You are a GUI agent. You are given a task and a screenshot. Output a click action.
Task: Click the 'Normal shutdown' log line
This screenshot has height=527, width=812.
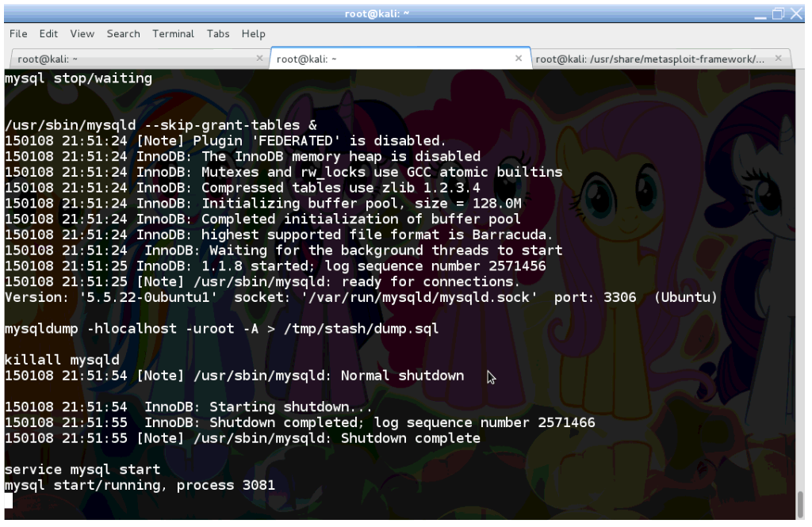point(234,376)
